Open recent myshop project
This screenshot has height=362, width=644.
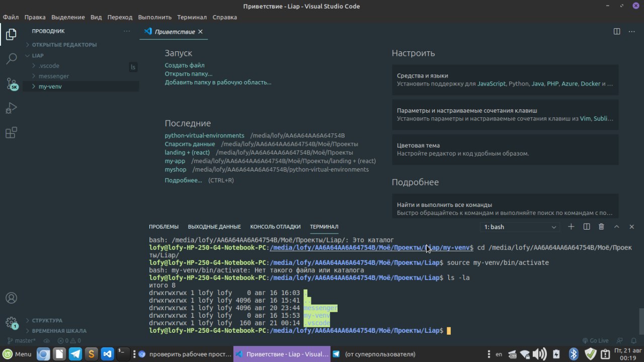pyautogui.click(x=176, y=170)
